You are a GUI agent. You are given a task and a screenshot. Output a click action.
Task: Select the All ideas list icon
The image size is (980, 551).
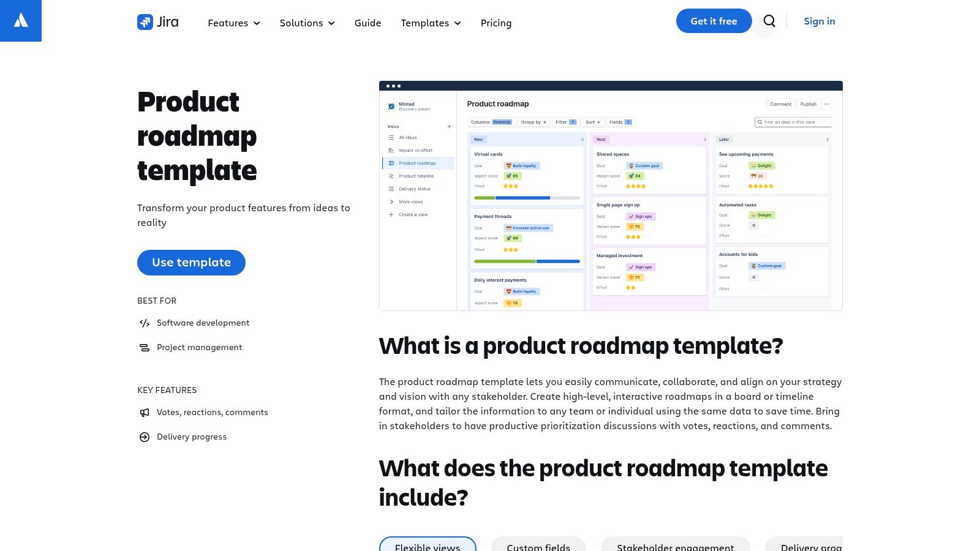[x=391, y=137]
